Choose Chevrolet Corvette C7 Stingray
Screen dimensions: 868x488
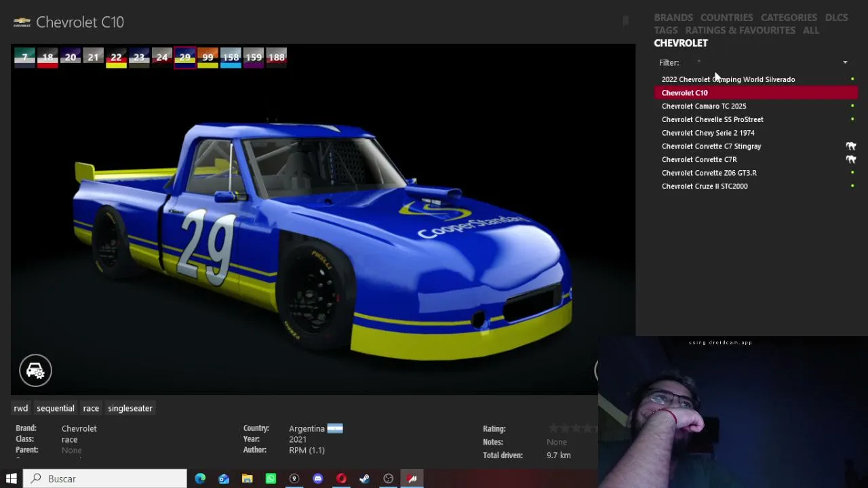[x=756, y=146]
